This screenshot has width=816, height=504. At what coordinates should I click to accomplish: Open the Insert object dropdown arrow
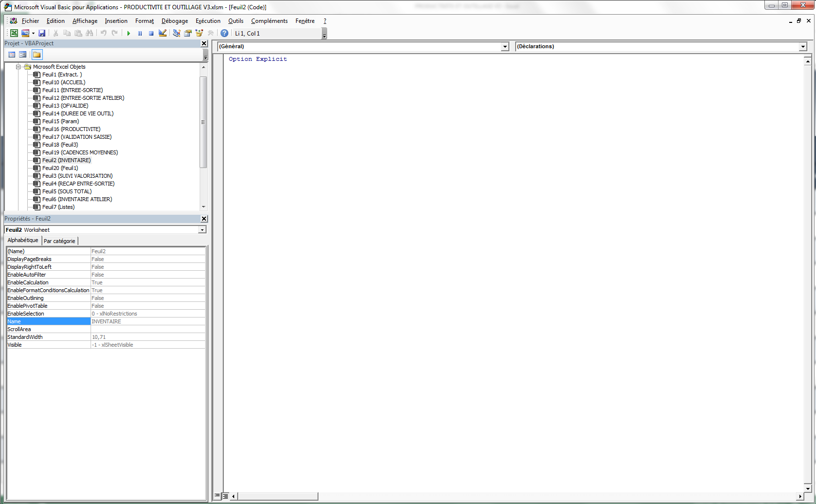pos(33,33)
